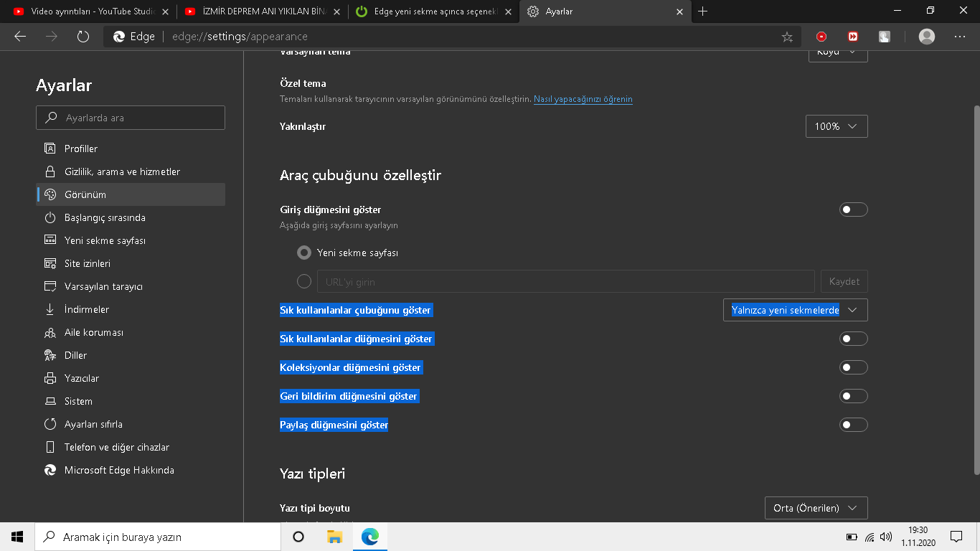Close the Video ayrıntıları YouTube Studio tab

pyautogui.click(x=165, y=11)
